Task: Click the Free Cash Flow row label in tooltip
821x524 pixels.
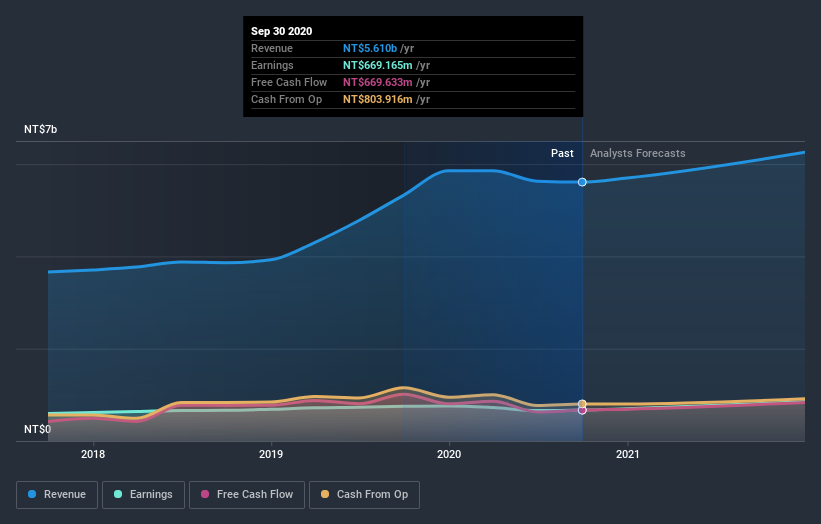Action: 289,82
